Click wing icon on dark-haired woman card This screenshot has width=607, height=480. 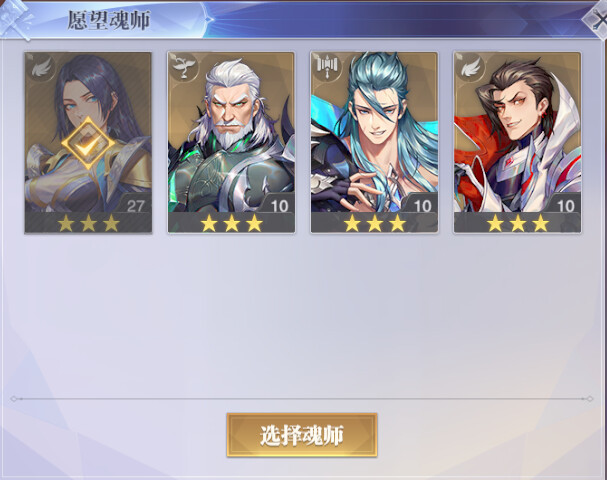coord(41,69)
